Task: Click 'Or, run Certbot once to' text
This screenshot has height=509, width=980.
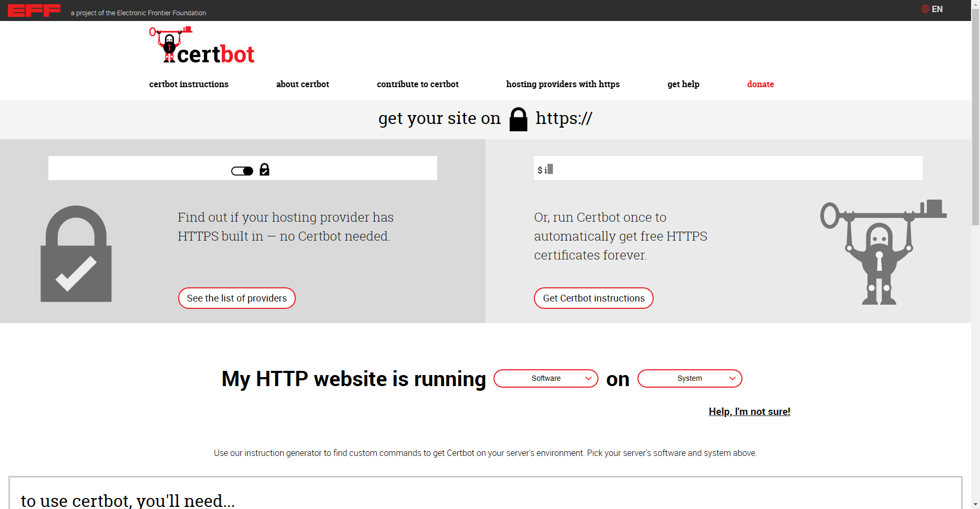Action: [x=600, y=217]
